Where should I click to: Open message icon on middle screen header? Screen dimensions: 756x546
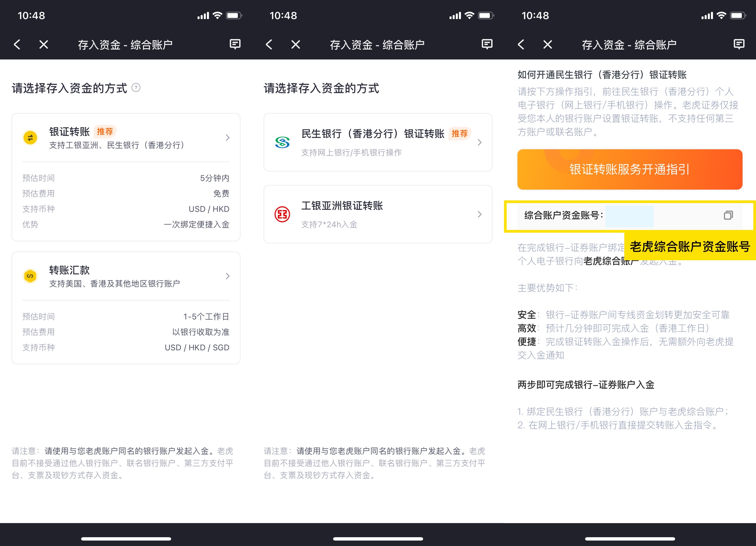click(x=487, y=44)
